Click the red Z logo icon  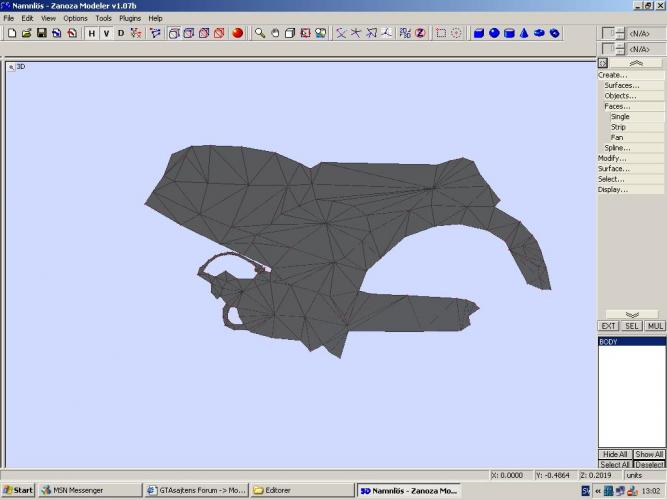click(x=420, y=33)
